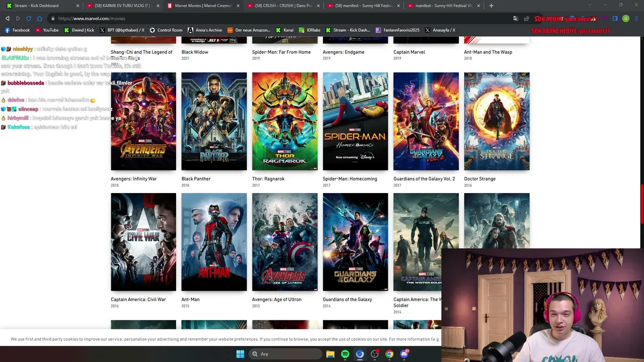Open OBS Studio from the taskbar
The image size is (644, 362).
tap(374, 354)
